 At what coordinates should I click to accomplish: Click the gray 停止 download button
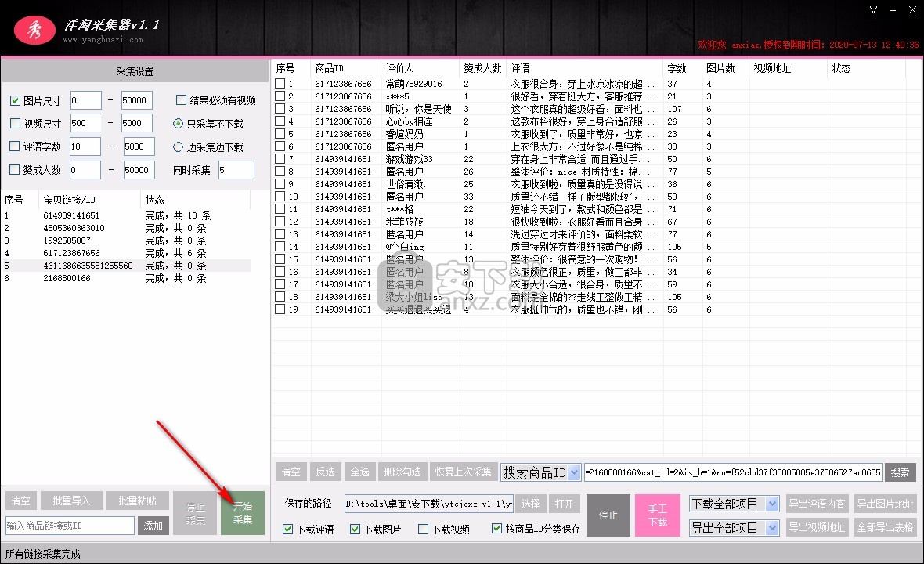tap(608, 515)
